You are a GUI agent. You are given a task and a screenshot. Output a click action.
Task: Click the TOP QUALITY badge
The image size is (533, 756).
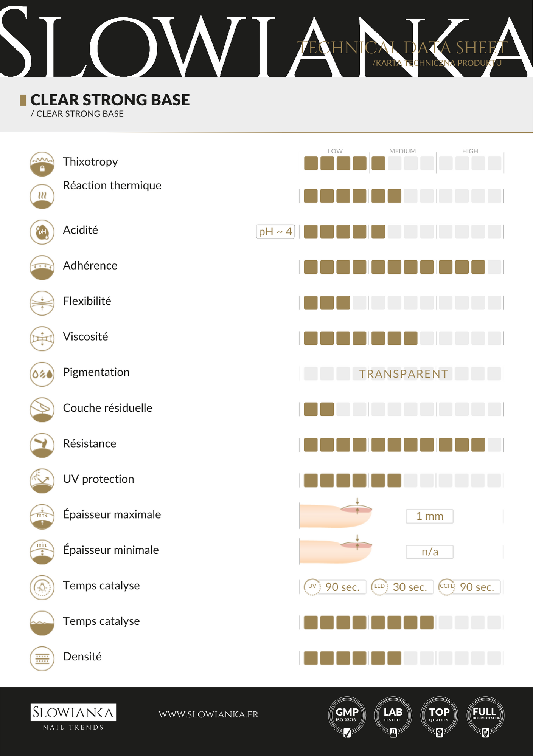coord(439,716)
